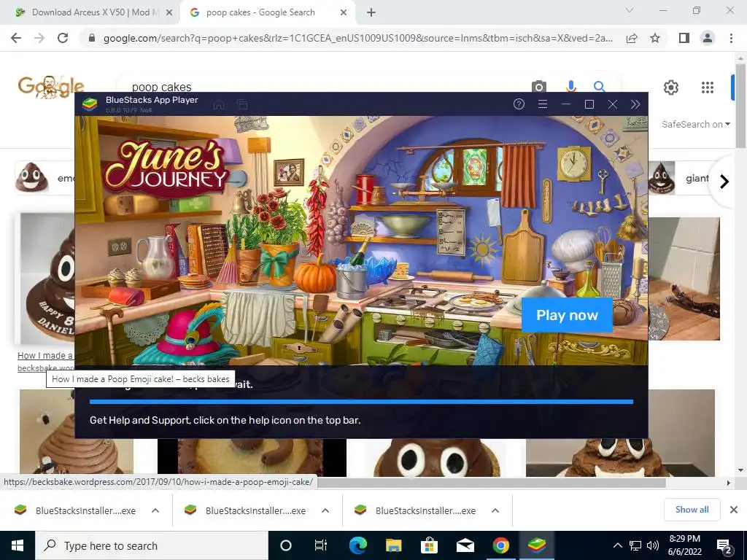Open Task View on taskbar

coord(321,545)
